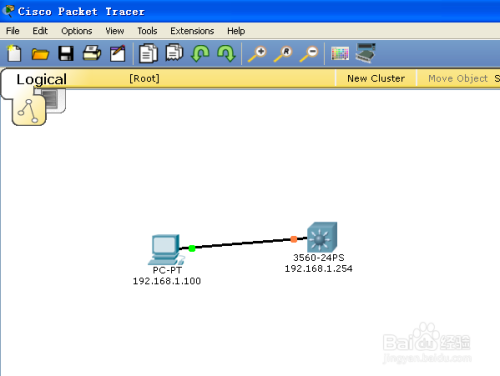Open the drawing palette icon
500x376 pixels.
click(x=340, y=53)
